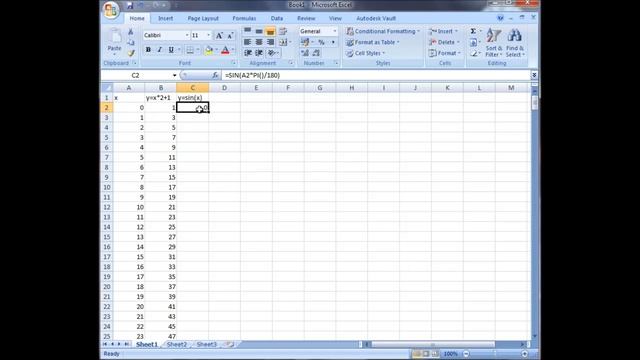Viewport: 640px width, 360px height.
Task: Click the Format cells button
Action: 445,53
